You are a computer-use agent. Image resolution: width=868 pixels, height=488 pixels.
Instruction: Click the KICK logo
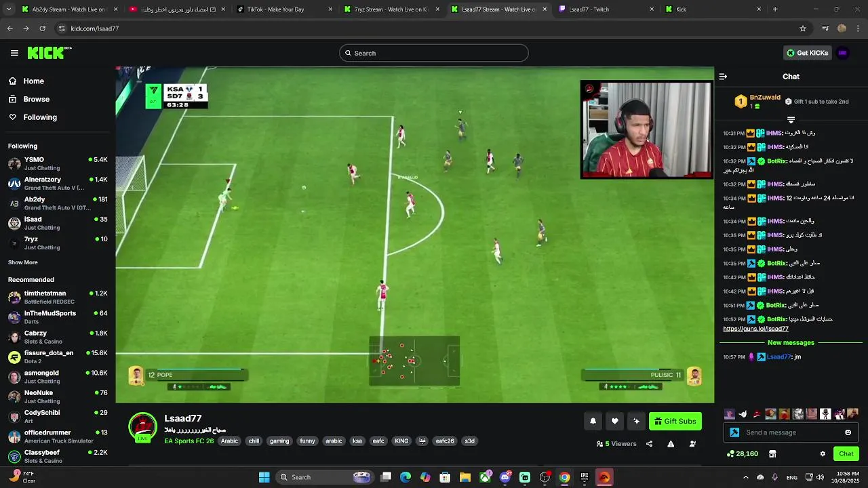tap(50, 53)
